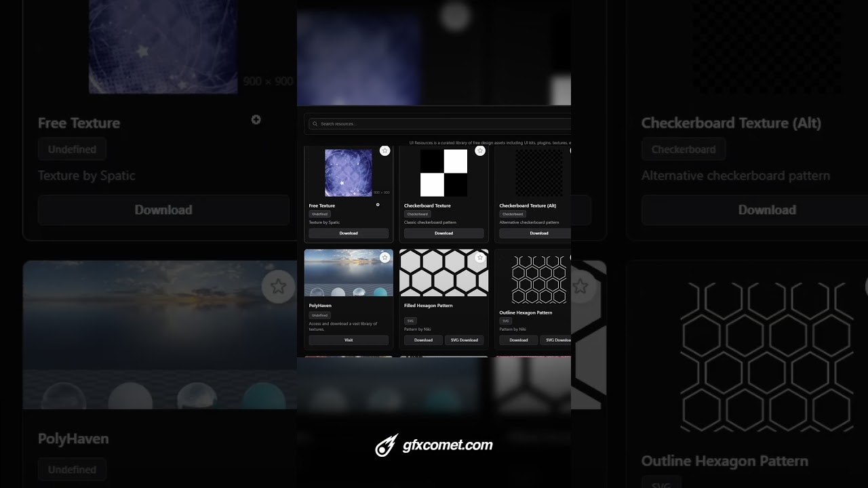Screen dimensions: 868x488
Task: Click Download under Outline Hexagon Pattern
Action: (519, 340)
